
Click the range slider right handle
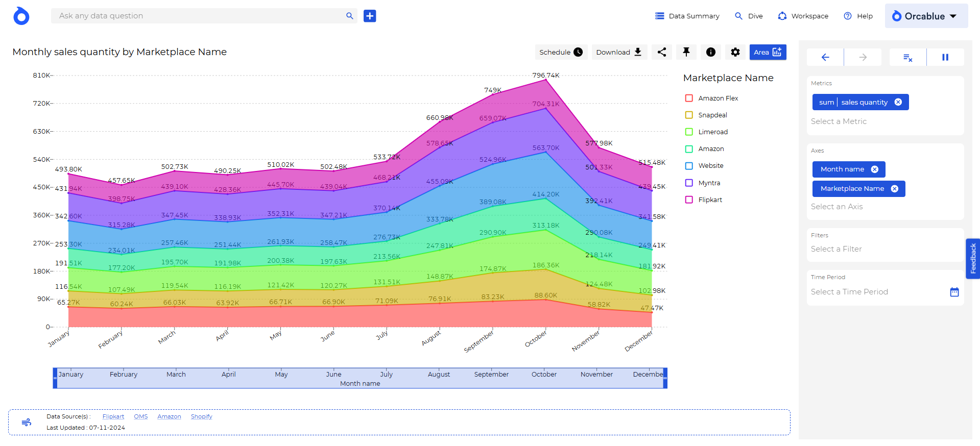665,378
